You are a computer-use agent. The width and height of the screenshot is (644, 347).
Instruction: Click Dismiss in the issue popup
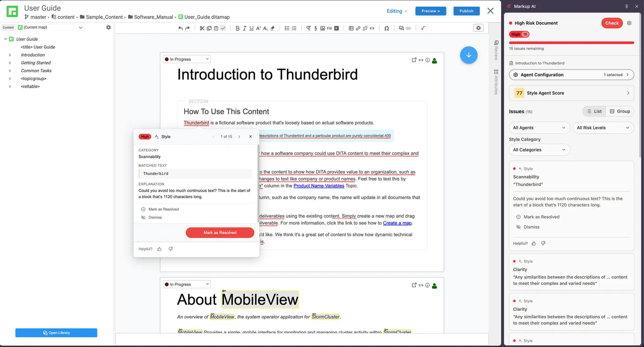(155, 218)
